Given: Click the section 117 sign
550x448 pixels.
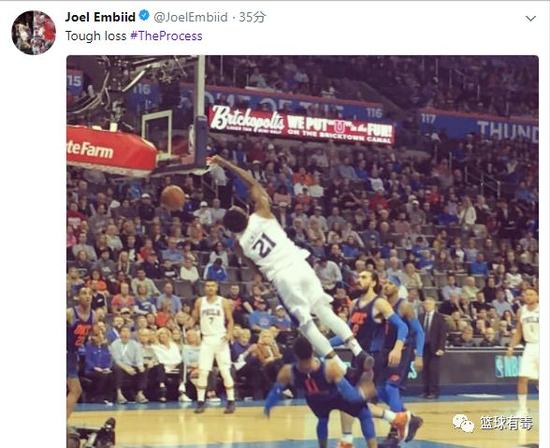Looking at the screenshot, I should [428, 119].
